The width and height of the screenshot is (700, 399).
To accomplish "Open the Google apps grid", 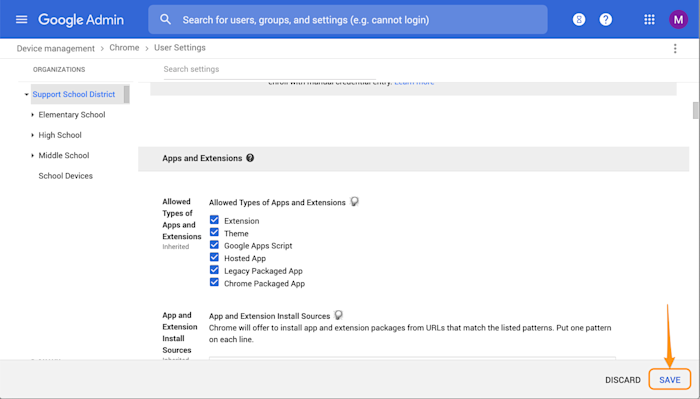I will [x=649, y=20].
